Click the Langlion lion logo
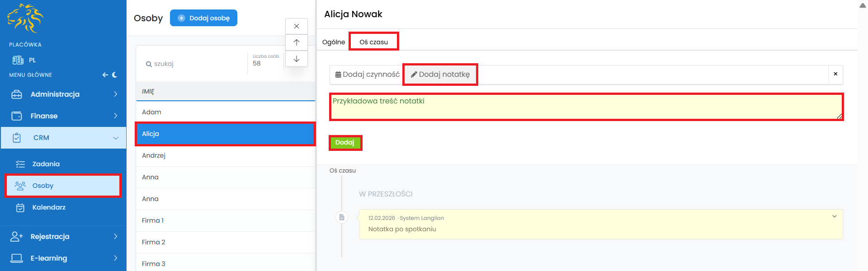This screenshot has width=868, height=271. tap(25, 18)
